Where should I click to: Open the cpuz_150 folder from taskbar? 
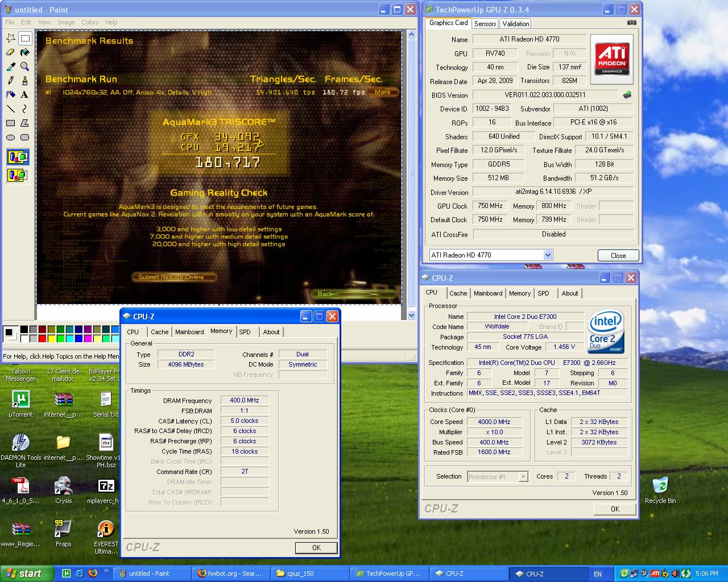coord(309,573)
